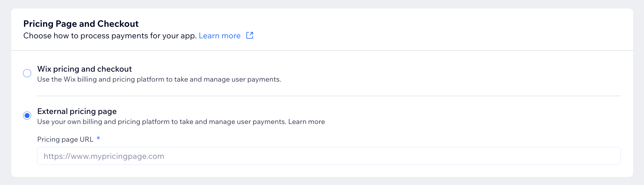The height and width of the screenshot is (185, 644).
Task: Click the 'Pricing Page and Checkout' heading
Action: pyautogui.click(x=81, y=24)
